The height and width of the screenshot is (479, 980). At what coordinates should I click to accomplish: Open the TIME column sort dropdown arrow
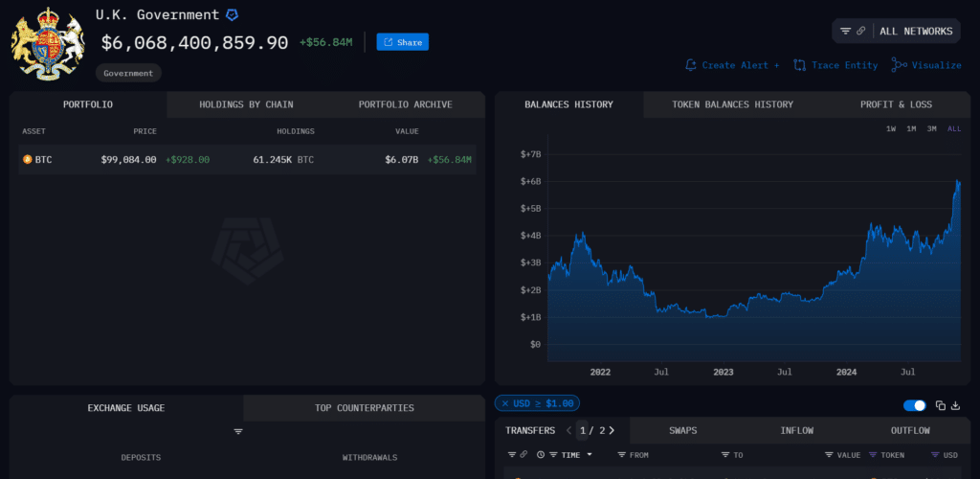click(590, 454)
